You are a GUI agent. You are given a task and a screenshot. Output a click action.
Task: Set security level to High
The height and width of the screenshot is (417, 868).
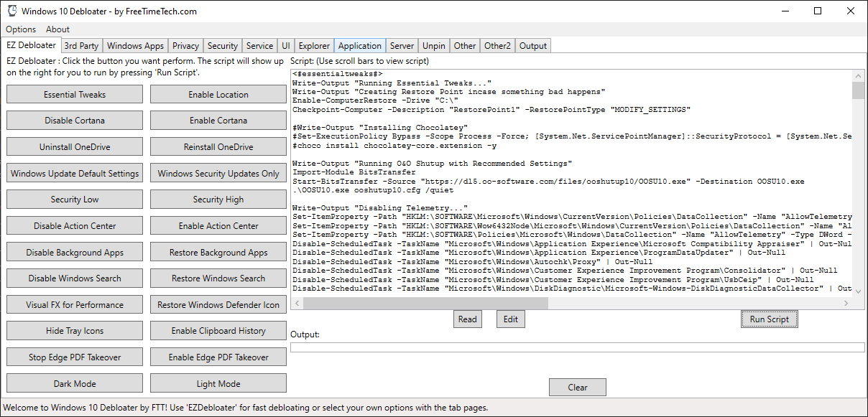point(218,199)
